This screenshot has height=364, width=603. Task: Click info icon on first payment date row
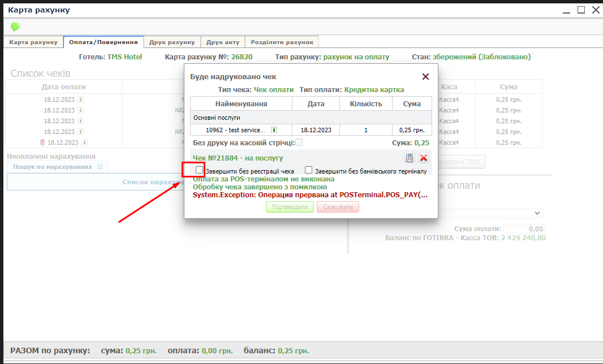pyautogui.click(x=80, y=99)
